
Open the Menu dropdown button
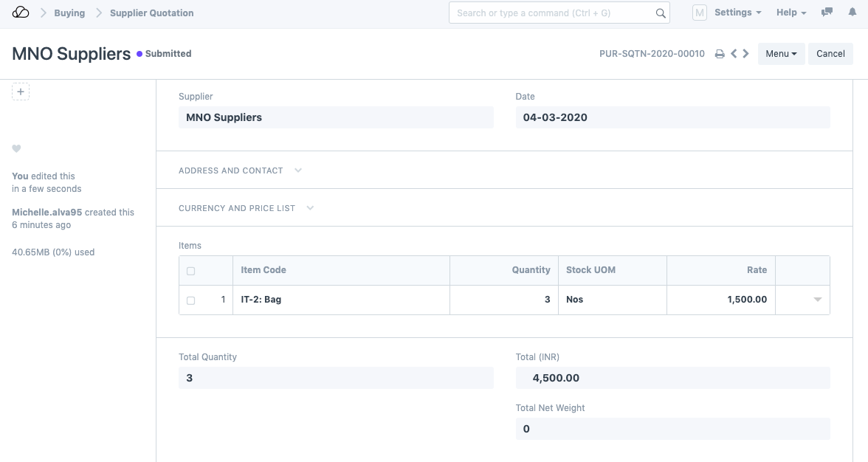(781, 54)
